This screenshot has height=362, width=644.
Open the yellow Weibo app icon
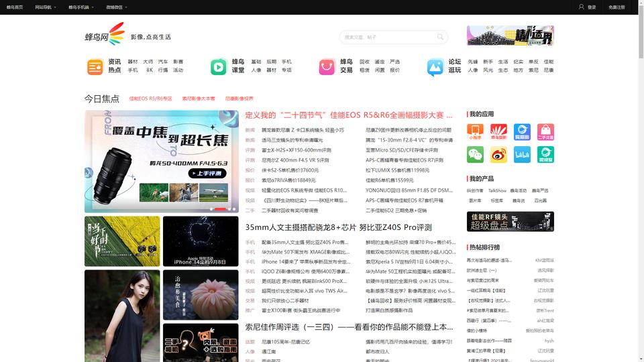coord(498,154)
